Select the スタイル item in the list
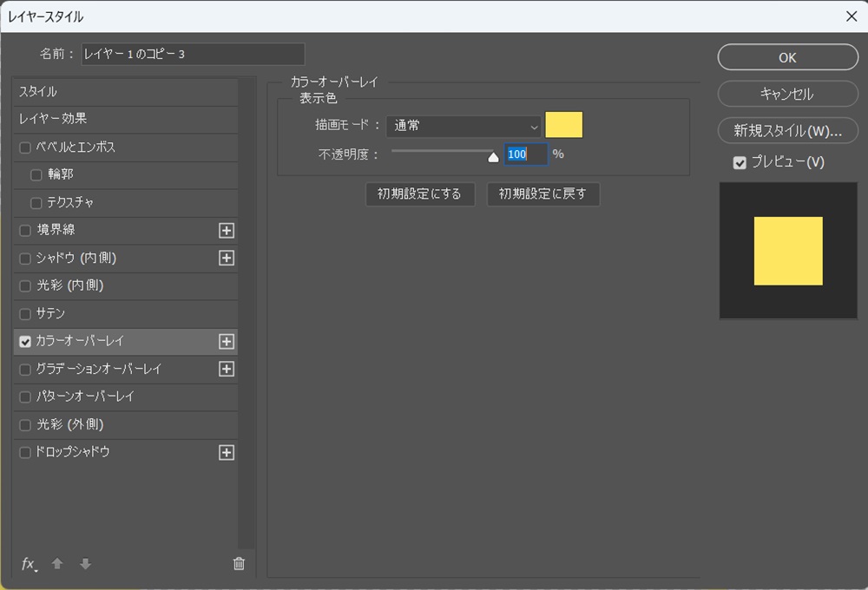 [126, 92]
